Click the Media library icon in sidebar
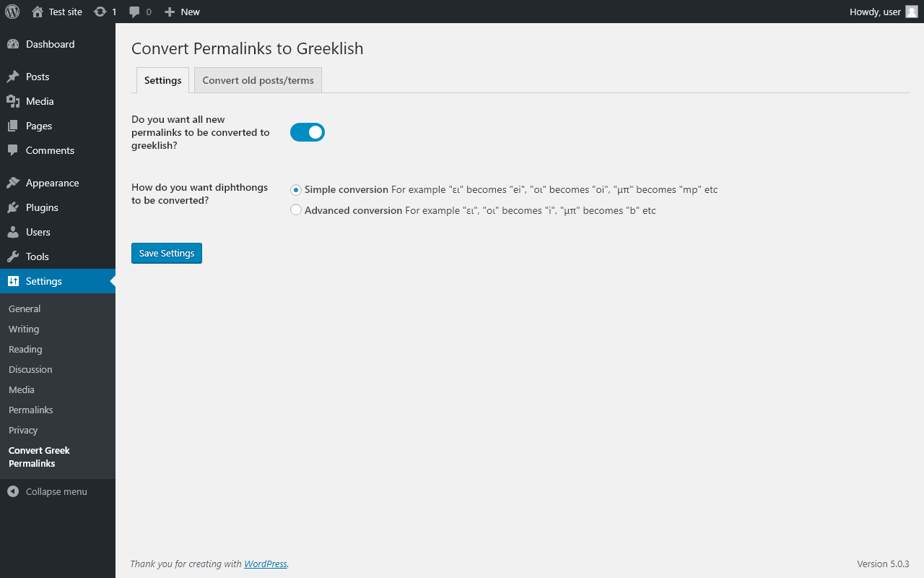The height and width of the screenshot is (578, 924). (13, 101)
